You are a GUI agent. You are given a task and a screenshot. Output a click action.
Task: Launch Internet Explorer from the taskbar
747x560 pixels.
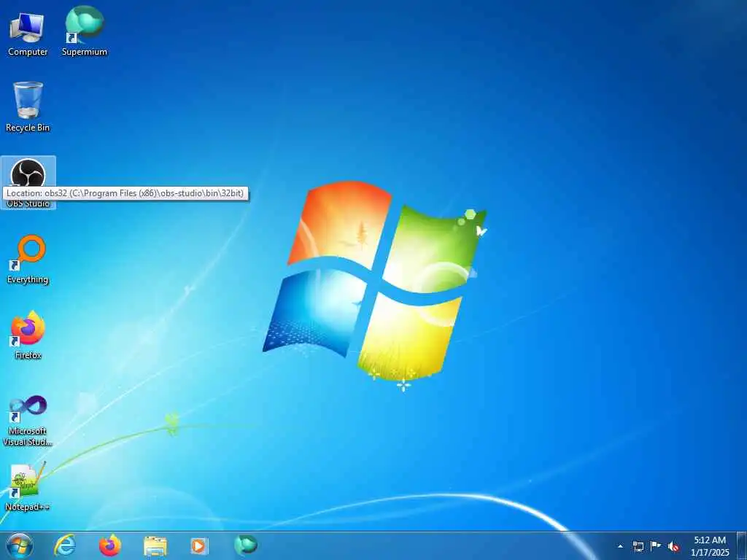(65, 545)
